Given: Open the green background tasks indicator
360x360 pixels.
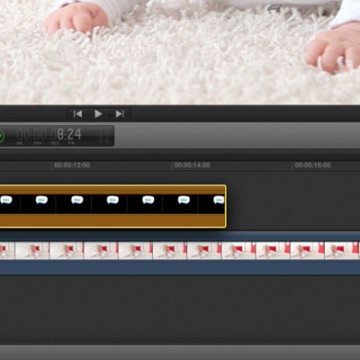Looking at the screenshot, I should (x=1, y=136).
